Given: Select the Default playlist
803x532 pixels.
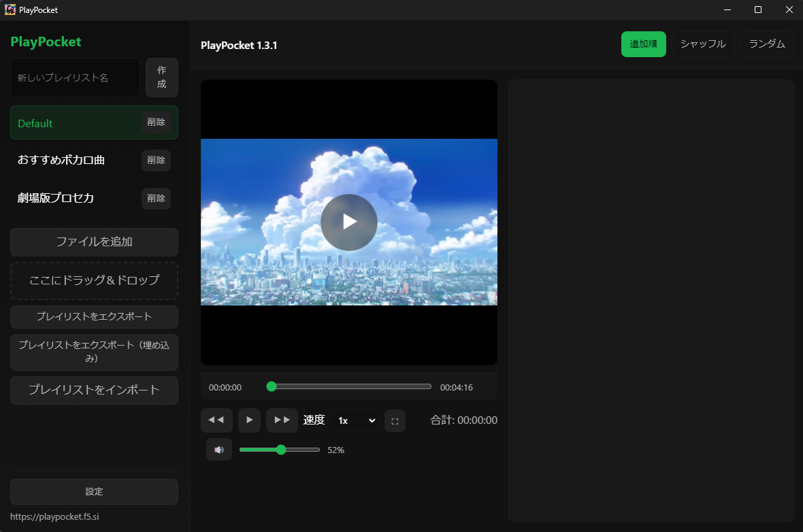Looking at the screenshot, I should 76,123.
